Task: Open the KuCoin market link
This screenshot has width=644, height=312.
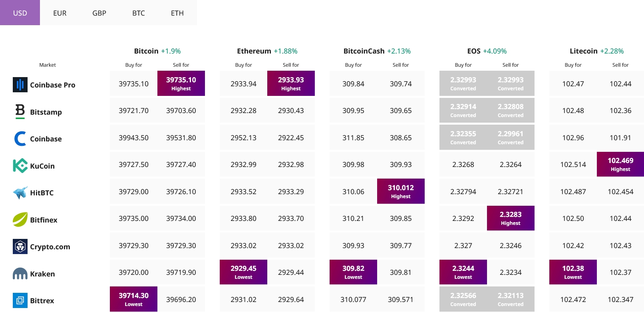Action: [42, 166]
